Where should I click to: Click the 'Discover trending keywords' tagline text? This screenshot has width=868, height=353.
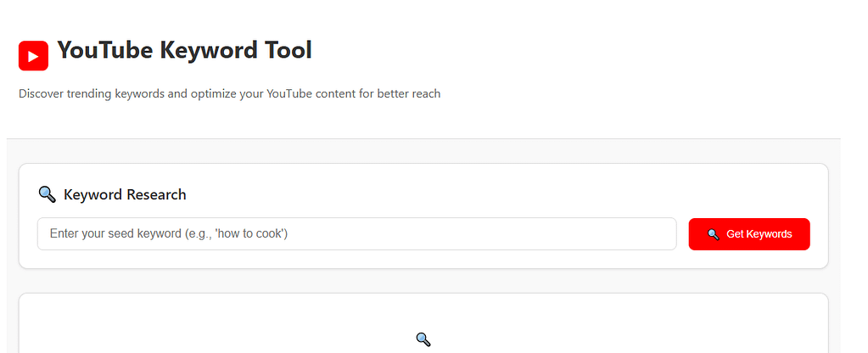tap(92, 94)
